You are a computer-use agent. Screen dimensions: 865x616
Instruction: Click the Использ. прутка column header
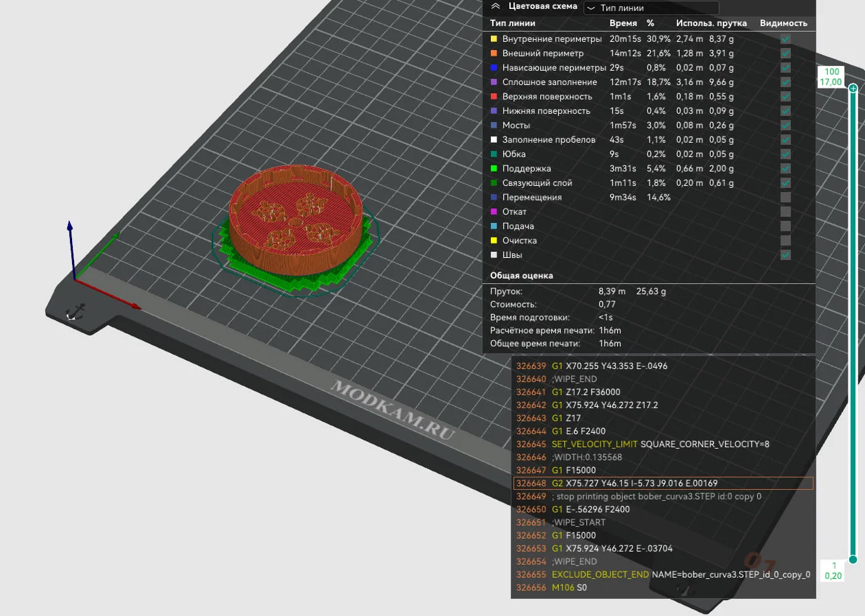click(x=710, y=23)
